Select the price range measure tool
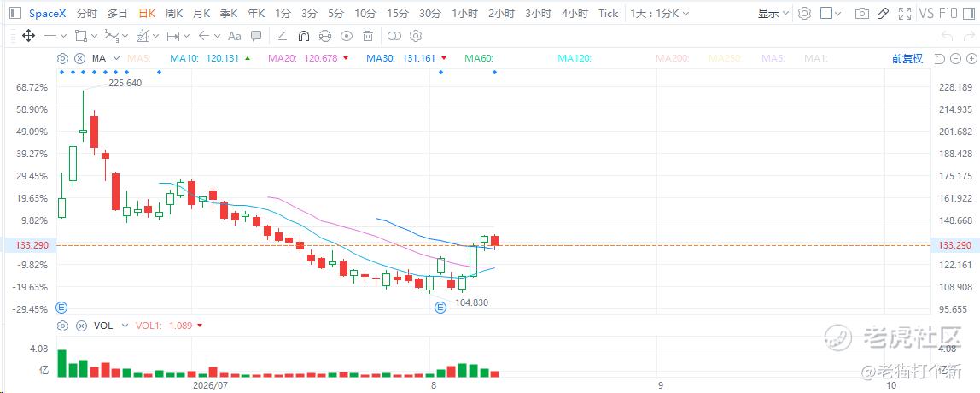The width and height of the screenshot is (980, 393). 173,36
